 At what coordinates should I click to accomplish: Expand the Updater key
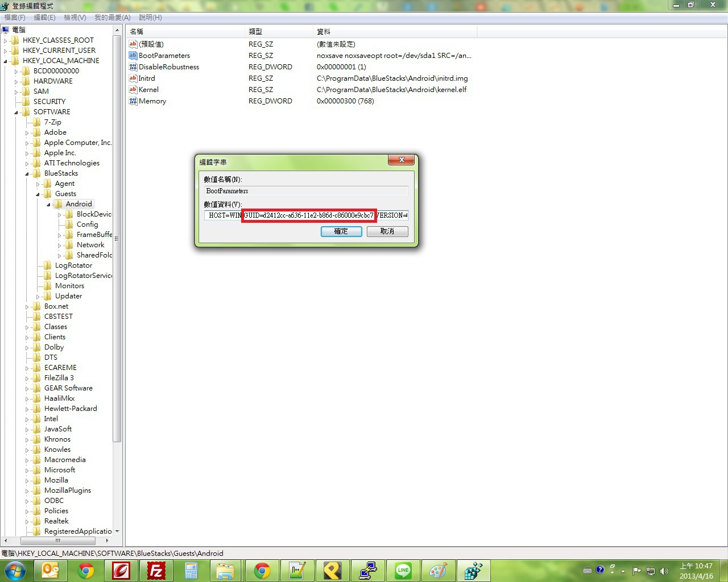pyautogui.click(x=38, y=296)
